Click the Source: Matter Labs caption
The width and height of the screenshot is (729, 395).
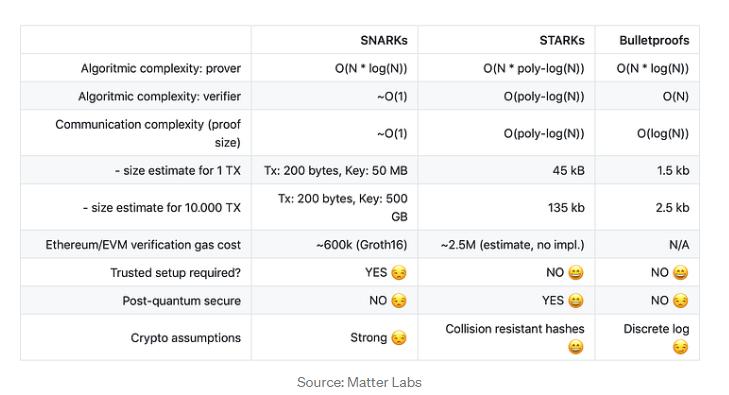[359, 382]
